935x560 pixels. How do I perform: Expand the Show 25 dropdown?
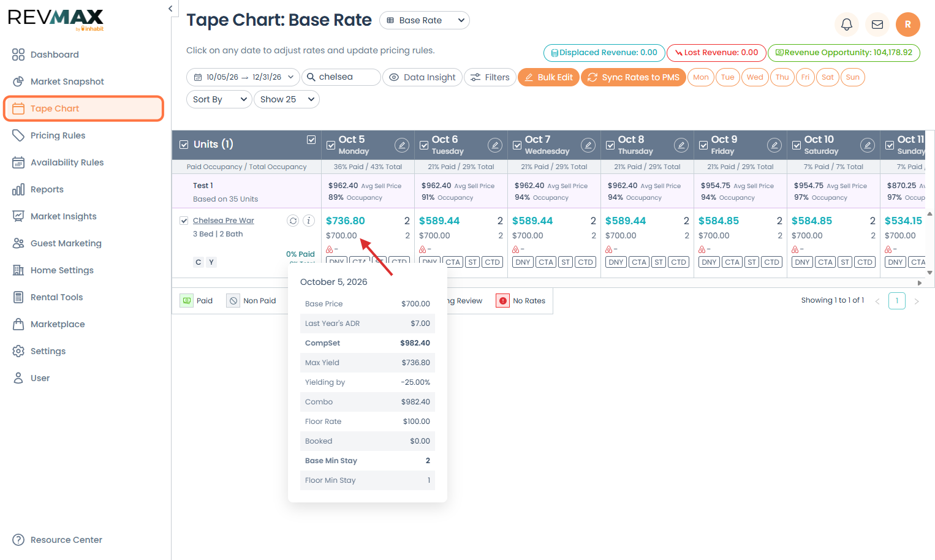pos(287,99)
